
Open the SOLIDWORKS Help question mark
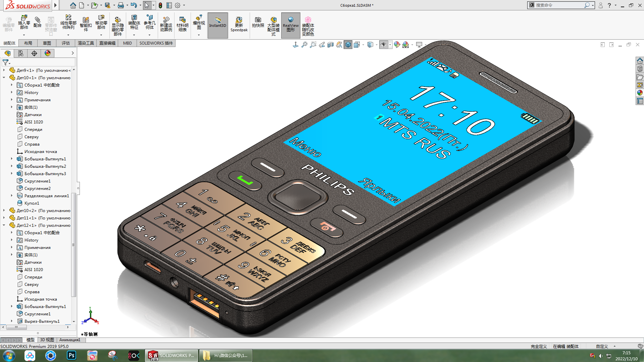(x=609, y=5)
